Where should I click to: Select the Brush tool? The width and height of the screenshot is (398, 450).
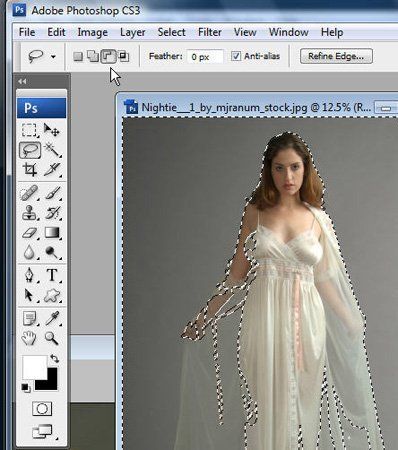52,193
